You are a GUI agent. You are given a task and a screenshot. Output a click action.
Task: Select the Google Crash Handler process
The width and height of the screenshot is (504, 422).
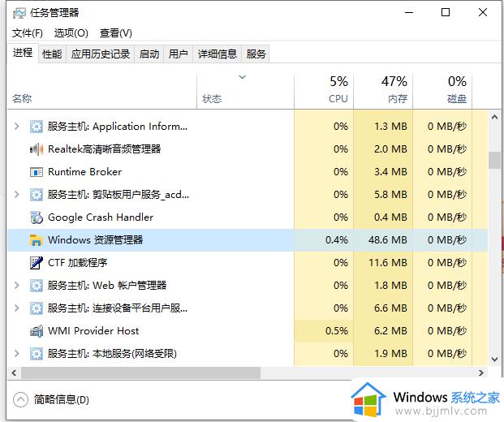248,217
